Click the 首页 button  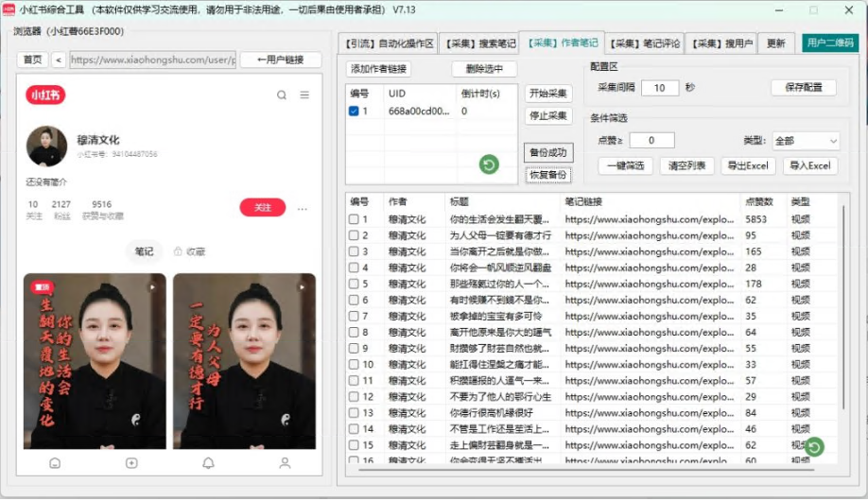(33, 60)
